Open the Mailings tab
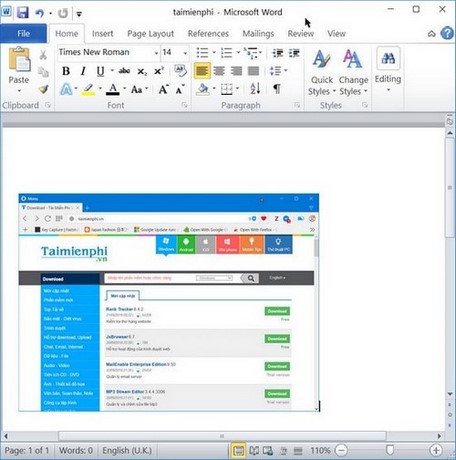Viewport: 456px width, 460px height. coord(258,34)
